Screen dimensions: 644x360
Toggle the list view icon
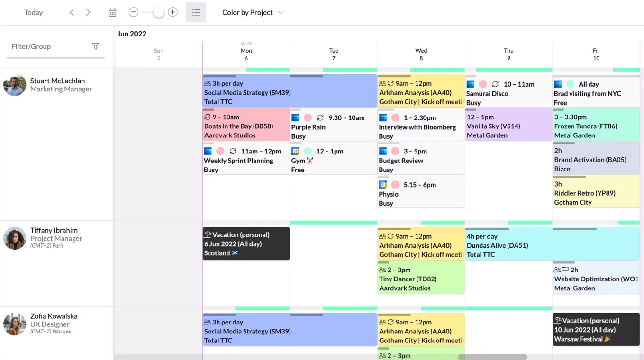tap(196, 13)
